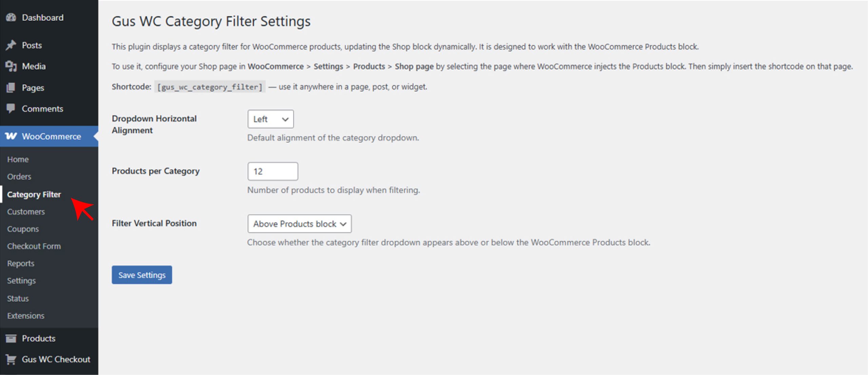
Task: Select Category Filter in the sidebar
Action: (34, 194)
